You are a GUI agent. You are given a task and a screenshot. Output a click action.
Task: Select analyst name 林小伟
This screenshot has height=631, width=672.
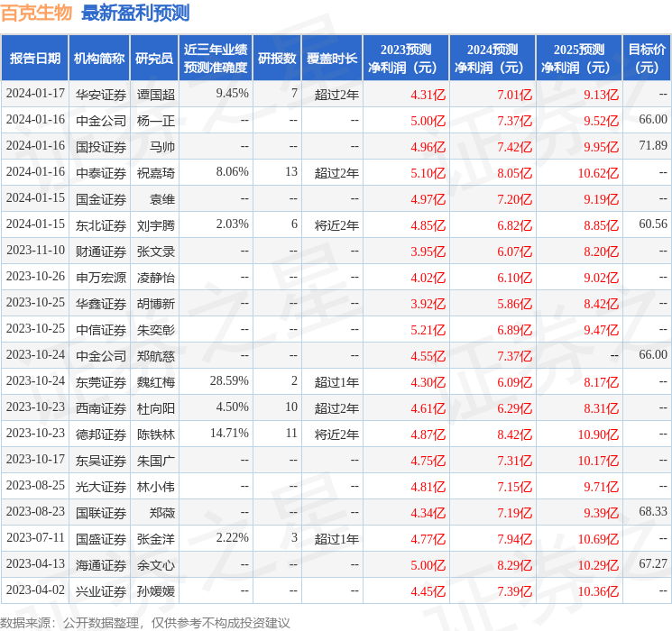tap(156, 487)
